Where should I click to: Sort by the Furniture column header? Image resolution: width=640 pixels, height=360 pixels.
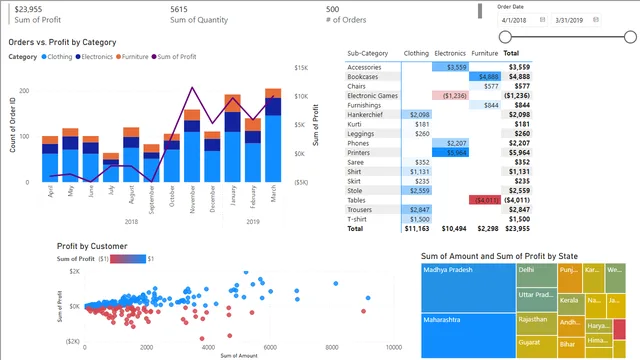(x=484, y=53)
